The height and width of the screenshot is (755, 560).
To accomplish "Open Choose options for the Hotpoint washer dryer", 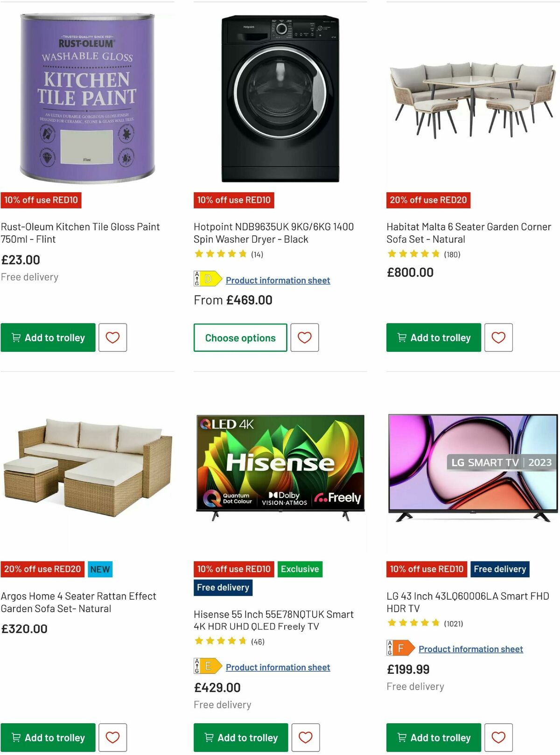I will (x=240, y=337).
